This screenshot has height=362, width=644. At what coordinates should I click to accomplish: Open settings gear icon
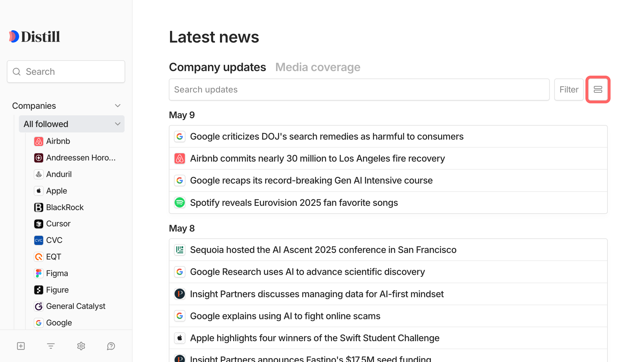81,346
